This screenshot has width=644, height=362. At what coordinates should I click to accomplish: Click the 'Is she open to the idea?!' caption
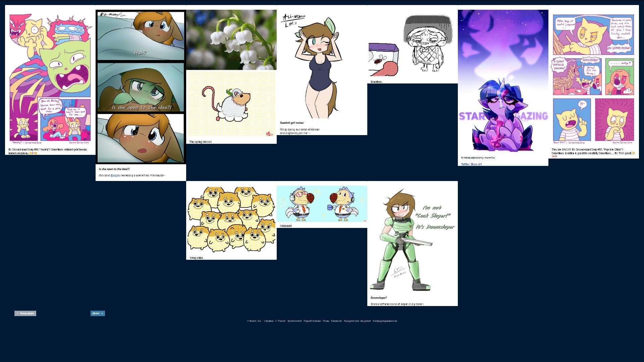(x=114, y=169)
